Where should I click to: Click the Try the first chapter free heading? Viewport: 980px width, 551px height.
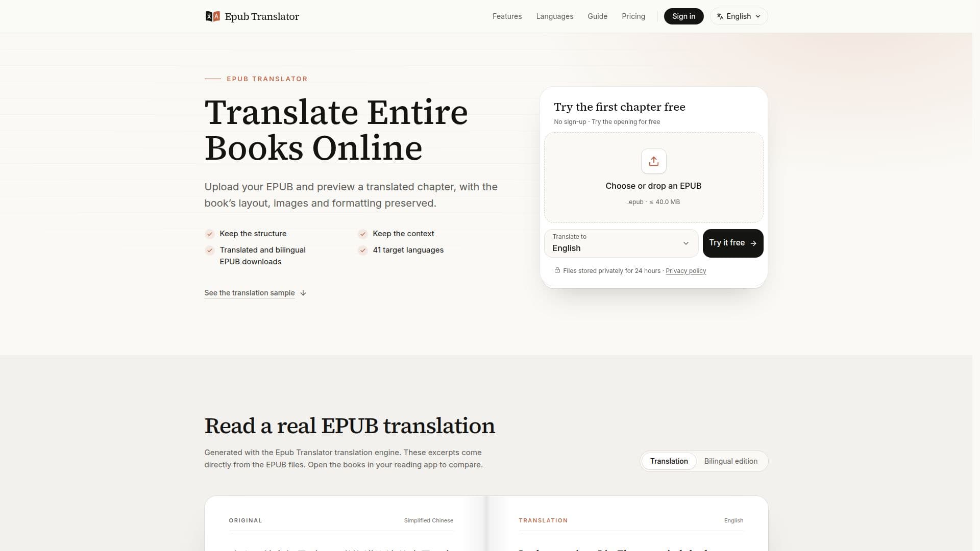619,107
